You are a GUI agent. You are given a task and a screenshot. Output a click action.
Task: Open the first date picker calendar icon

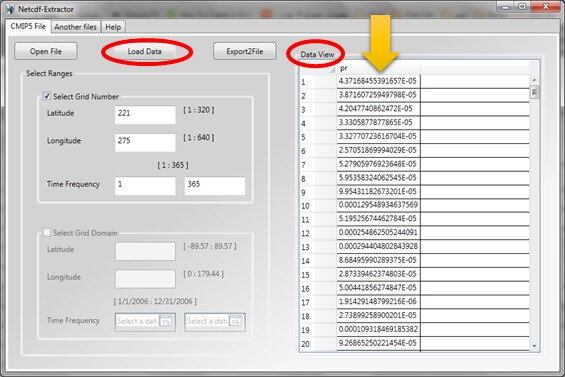[165, 321]
